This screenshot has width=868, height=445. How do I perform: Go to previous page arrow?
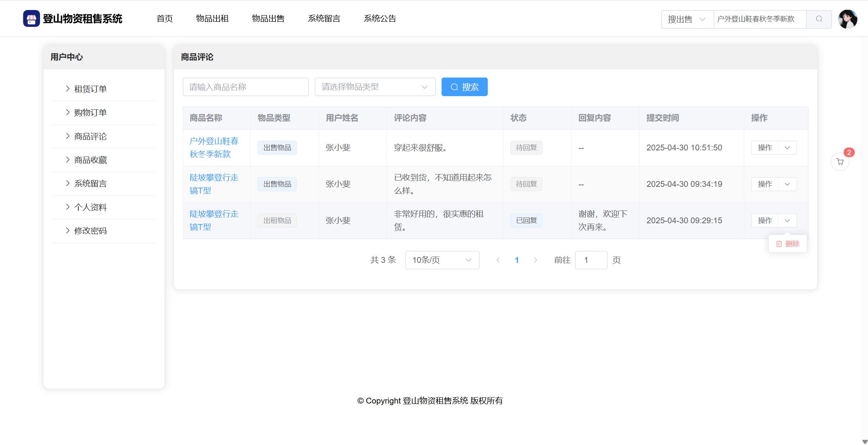point(498,260)
